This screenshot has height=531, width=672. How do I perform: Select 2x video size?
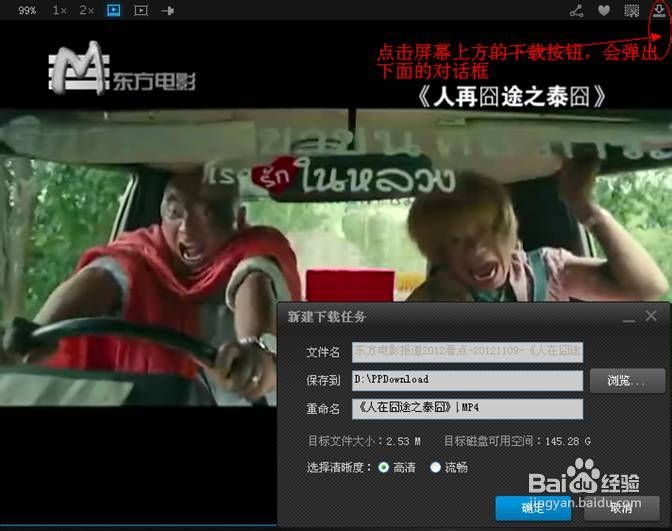click(87, 10)
